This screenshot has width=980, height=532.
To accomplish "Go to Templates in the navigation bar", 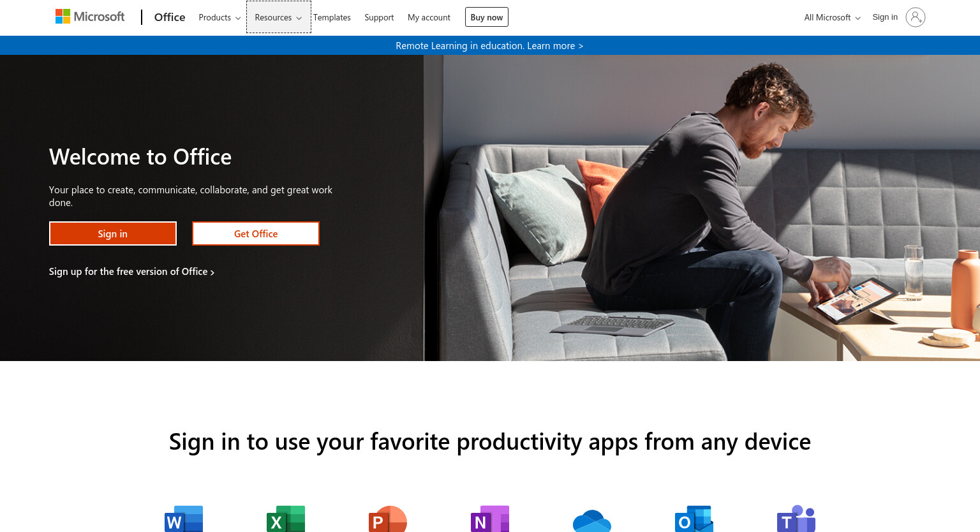I will coord(332,17).
